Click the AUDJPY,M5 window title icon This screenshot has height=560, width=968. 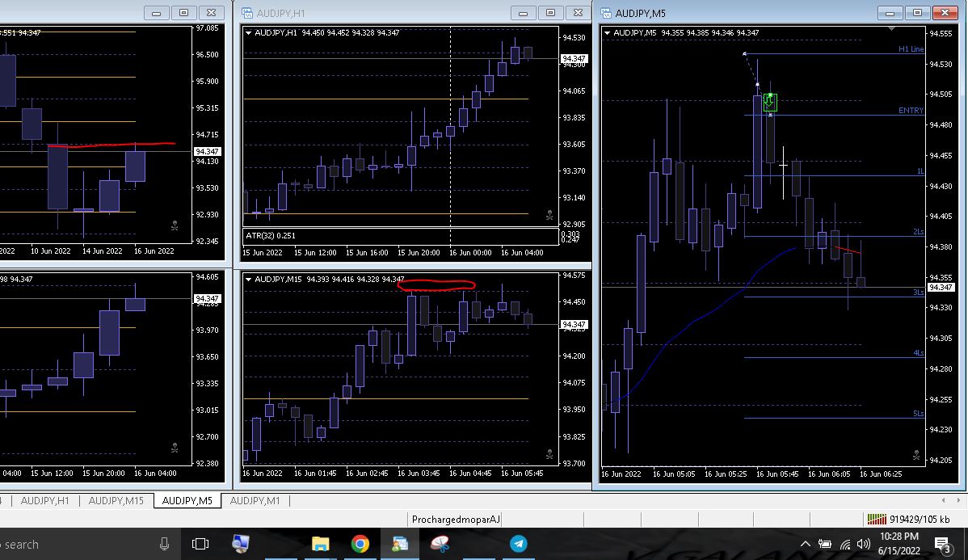tap(606, 13)
